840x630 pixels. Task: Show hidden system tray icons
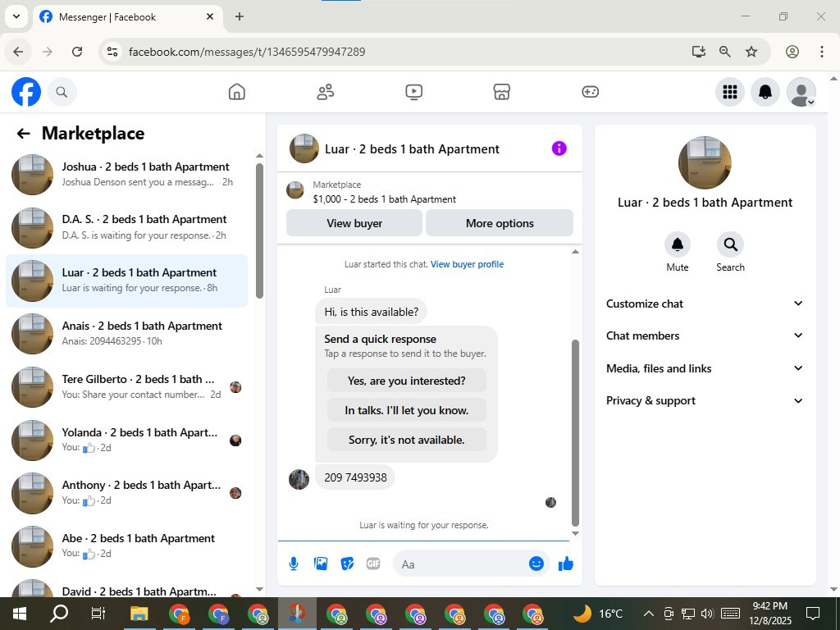[x=648, y=614]
